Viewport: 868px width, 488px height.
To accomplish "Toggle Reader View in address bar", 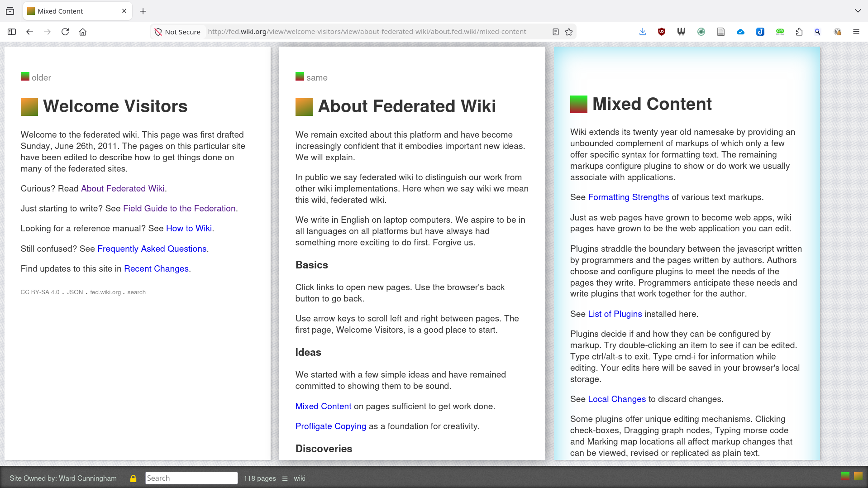I will click(556, 32).
